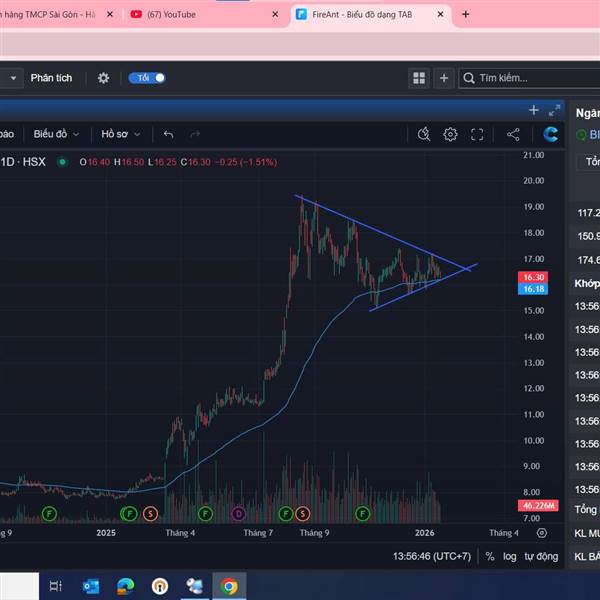
Task: Click the blue 16.18 moving average label
Action: [533, 289]
